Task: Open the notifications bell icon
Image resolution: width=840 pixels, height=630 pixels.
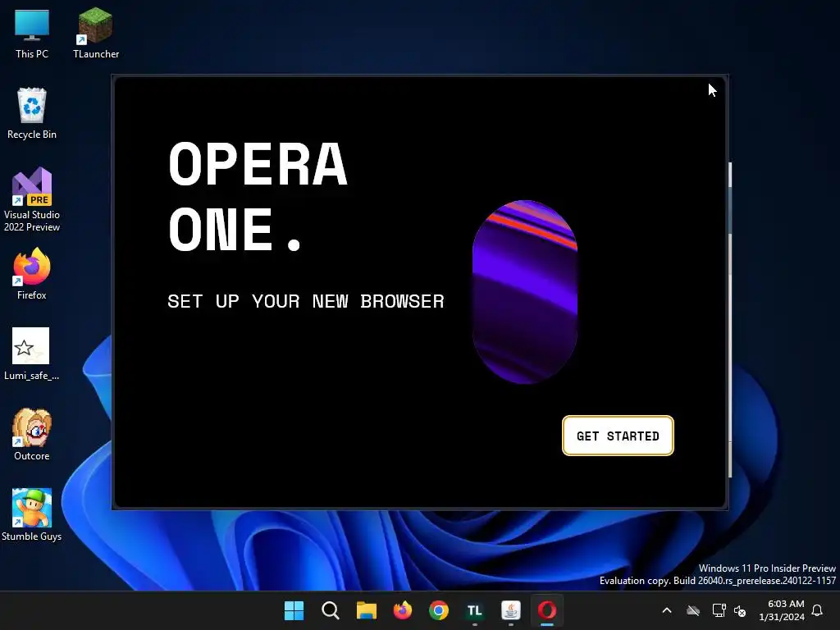Action: (x=818, y=610)
